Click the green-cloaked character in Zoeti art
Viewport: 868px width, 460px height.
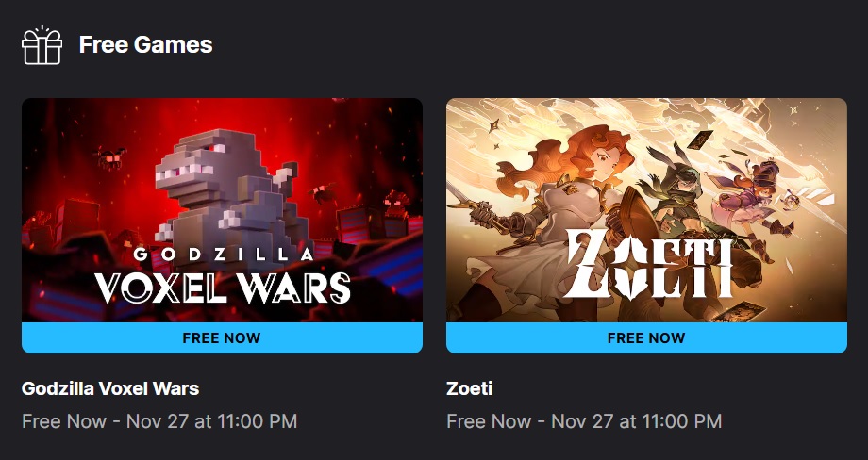click(678, 205)
